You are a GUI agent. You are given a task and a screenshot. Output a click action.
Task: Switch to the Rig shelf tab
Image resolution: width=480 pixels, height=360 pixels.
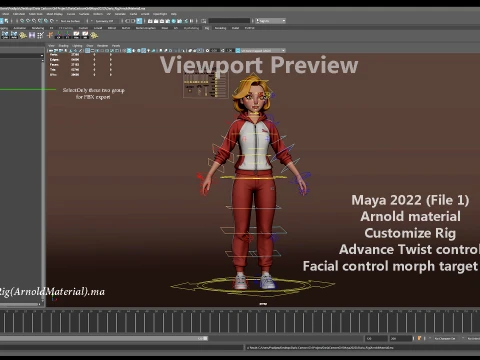[207, 28]
